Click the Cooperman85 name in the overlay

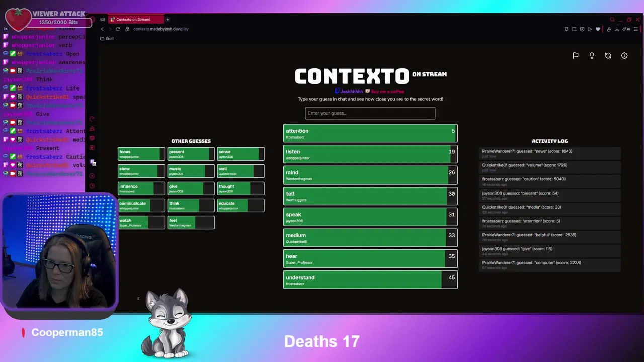coord(67,332)
